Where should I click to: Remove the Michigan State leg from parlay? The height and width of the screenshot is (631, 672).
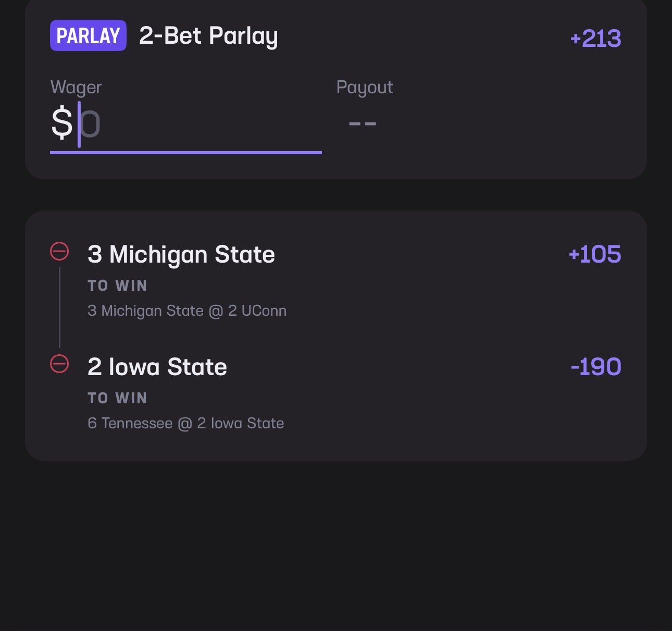[x=59, y=251]
